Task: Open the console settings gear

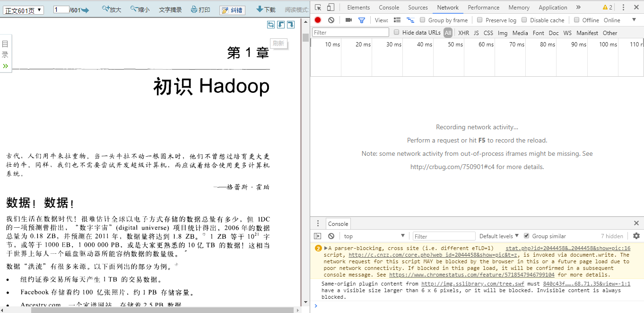Action: point(636,236)
